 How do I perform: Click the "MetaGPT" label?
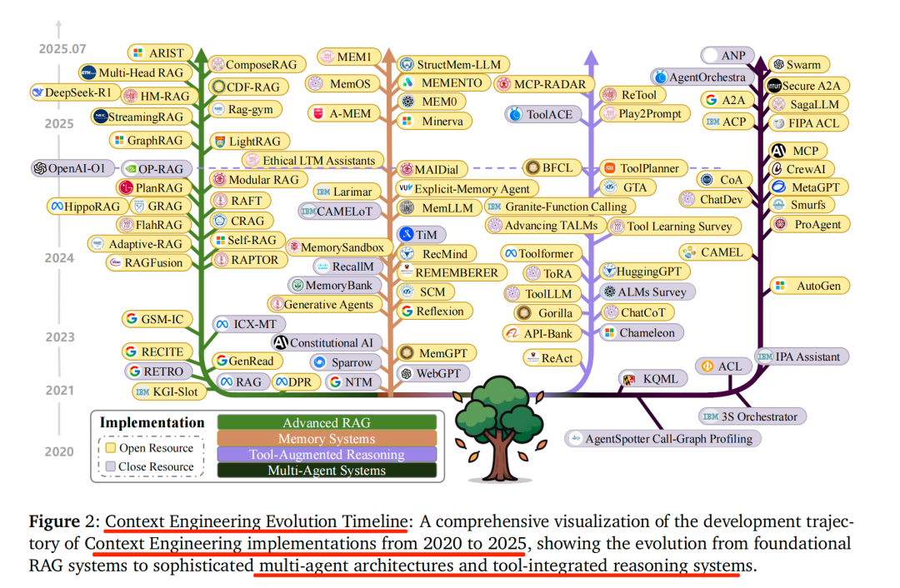[808, 187]
